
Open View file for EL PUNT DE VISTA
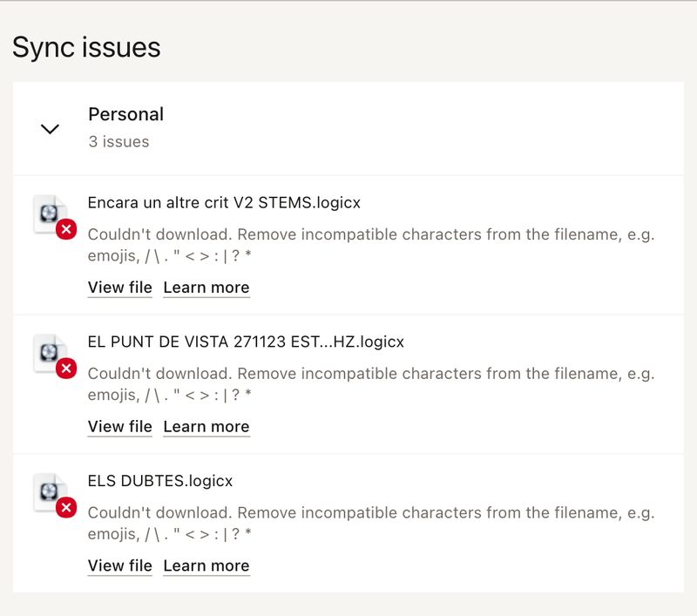point(119,427)
